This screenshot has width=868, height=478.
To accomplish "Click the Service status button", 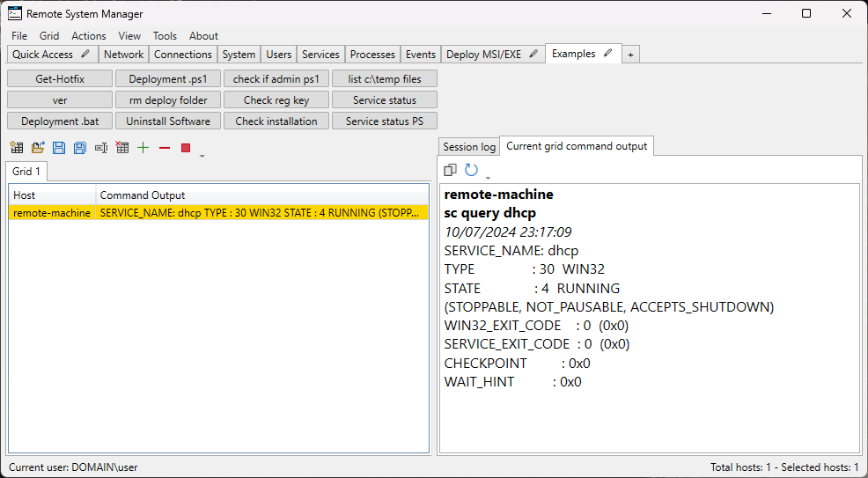I will 385,100.
